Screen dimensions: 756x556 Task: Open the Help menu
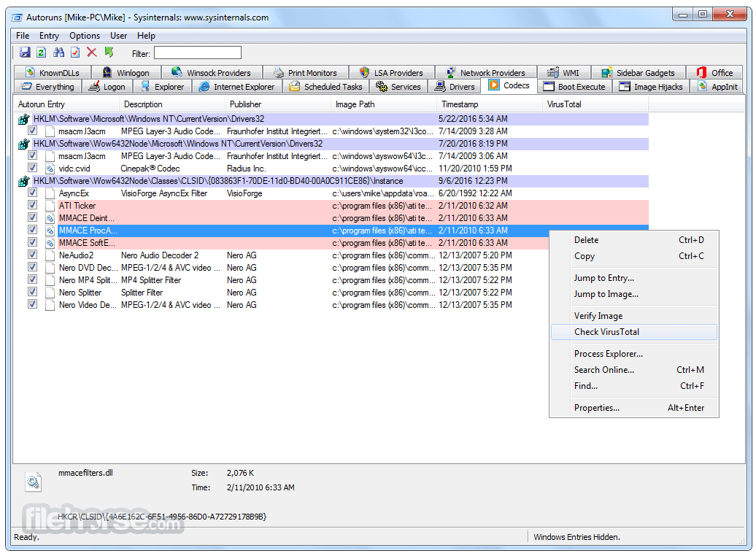[146, 36]
